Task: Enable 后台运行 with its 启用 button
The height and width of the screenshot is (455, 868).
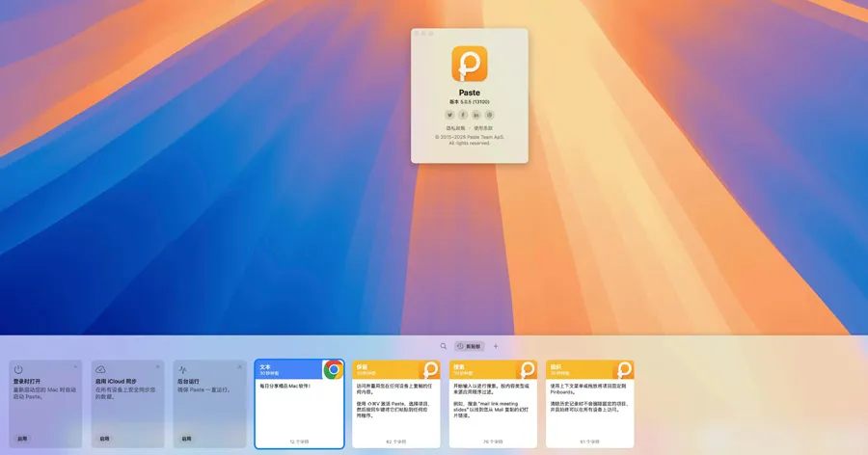Action: pos(186,439)
